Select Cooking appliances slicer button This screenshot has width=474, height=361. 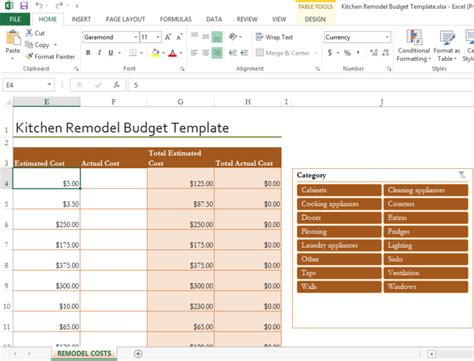(339, 204)
